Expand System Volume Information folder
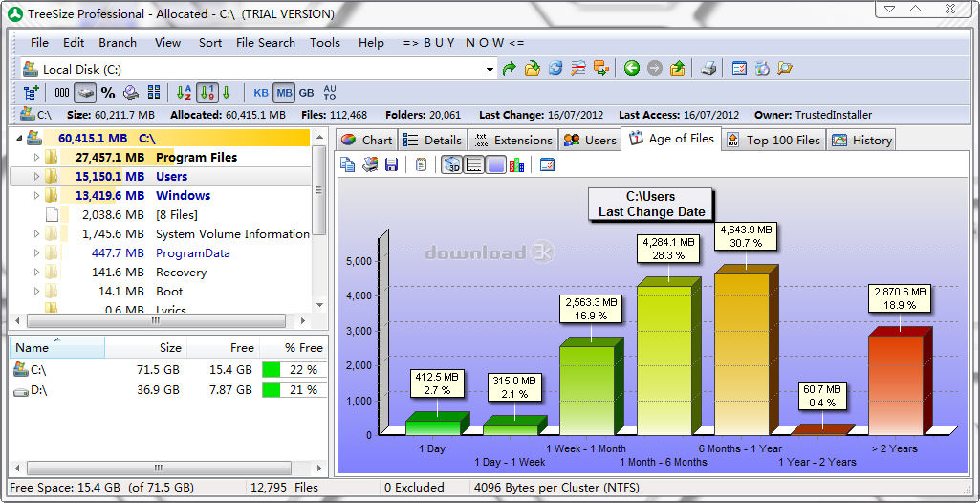Screen dimensions: 980x503 coord(36,234)
